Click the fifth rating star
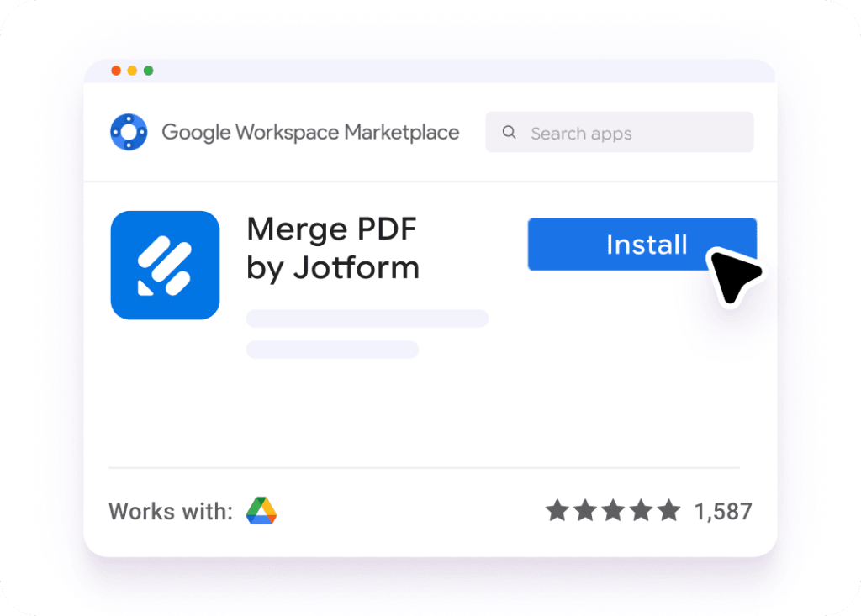The height and width of the screenshot is (616, 861). [668, 510]
